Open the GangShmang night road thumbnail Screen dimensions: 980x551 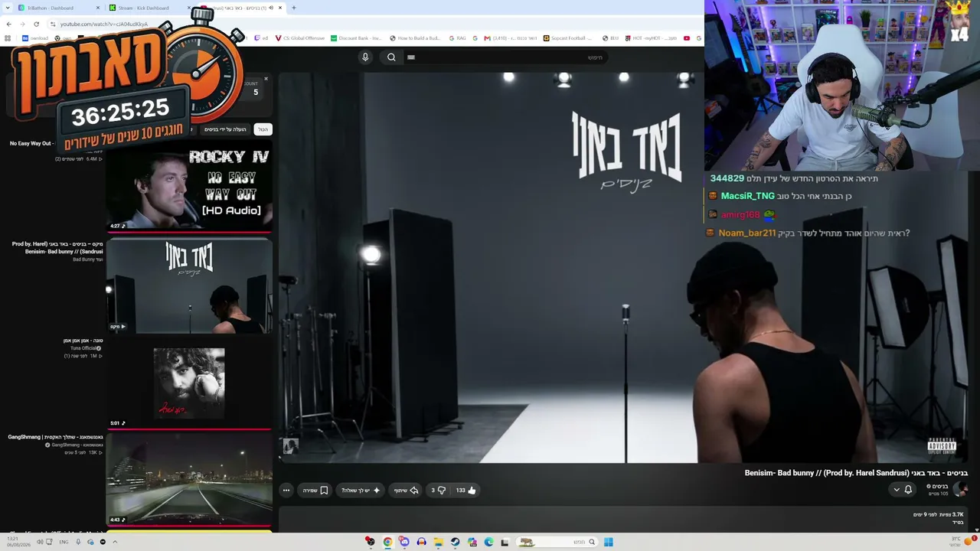[189, 479]
